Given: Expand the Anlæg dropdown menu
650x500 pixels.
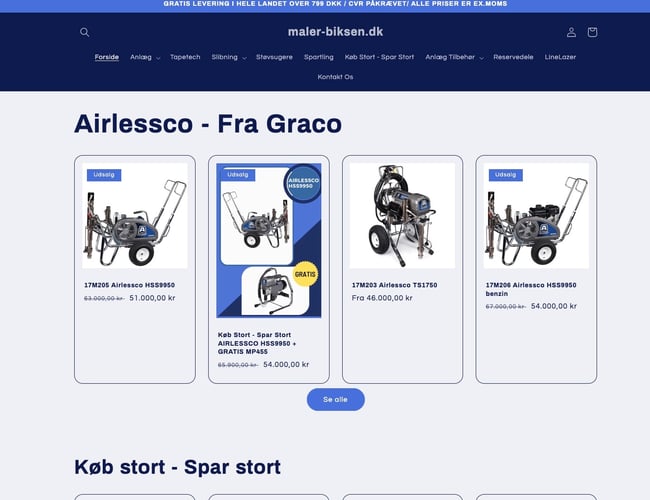Looking at the screenshot, I should pos(145,57).
